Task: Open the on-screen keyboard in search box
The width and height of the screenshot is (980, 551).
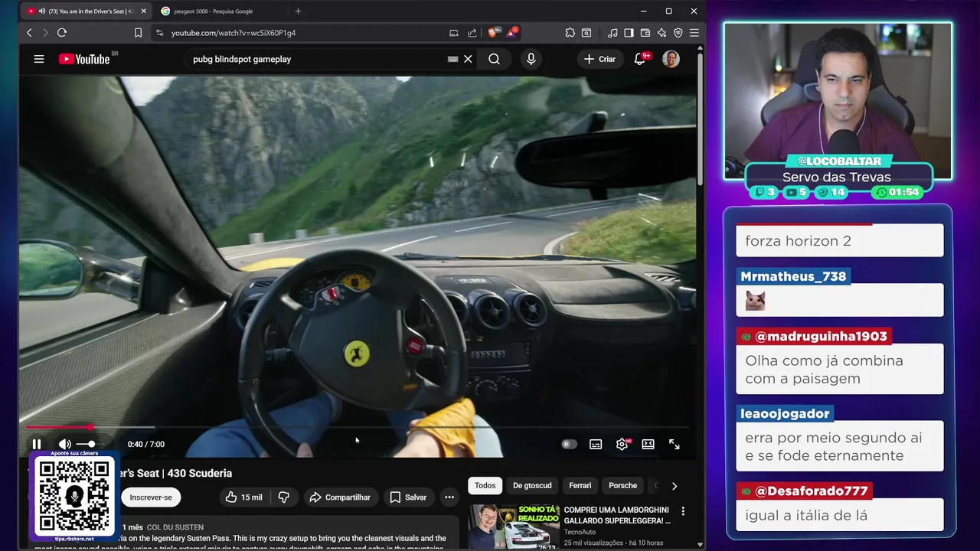Action: (x=453, y=59)
